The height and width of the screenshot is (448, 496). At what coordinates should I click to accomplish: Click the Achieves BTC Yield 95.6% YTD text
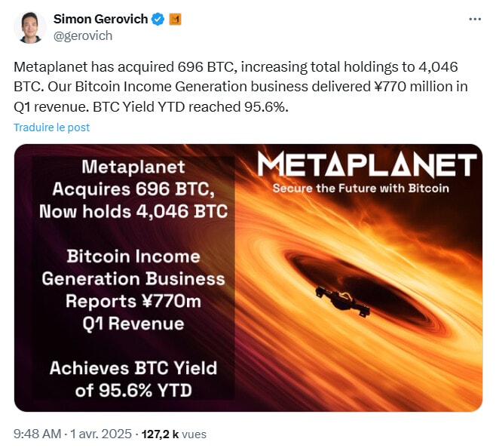click(133, 379)
